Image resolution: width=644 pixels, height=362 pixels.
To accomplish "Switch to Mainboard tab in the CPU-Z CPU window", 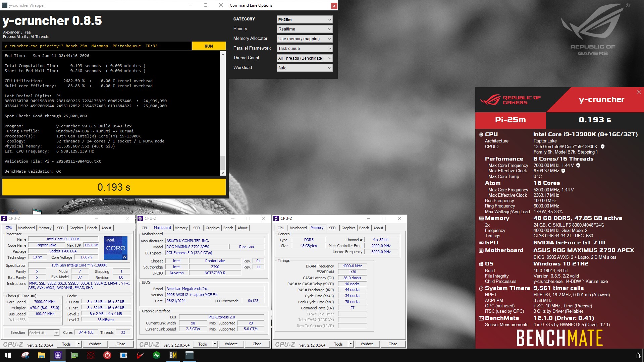I will click(x=26, y=228).
